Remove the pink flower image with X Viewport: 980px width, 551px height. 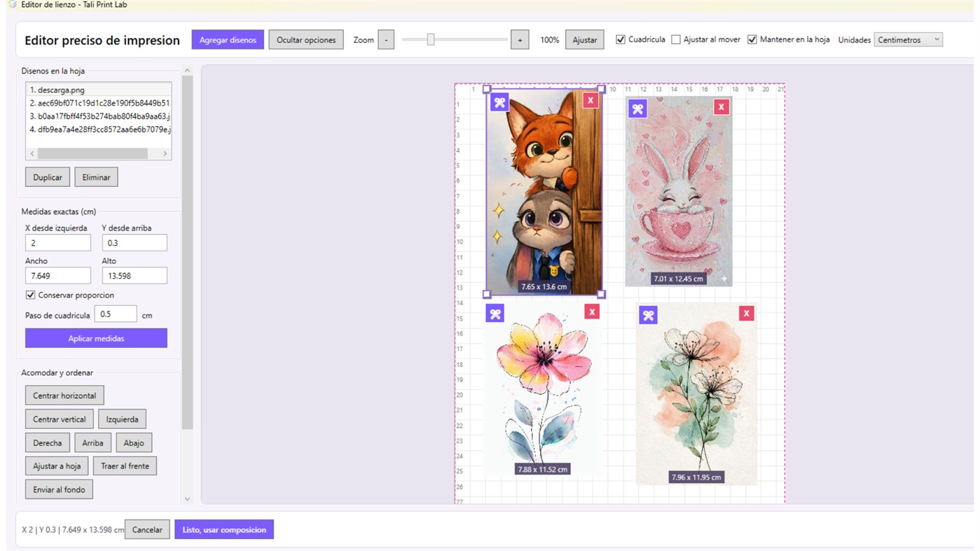coord(592,312)
